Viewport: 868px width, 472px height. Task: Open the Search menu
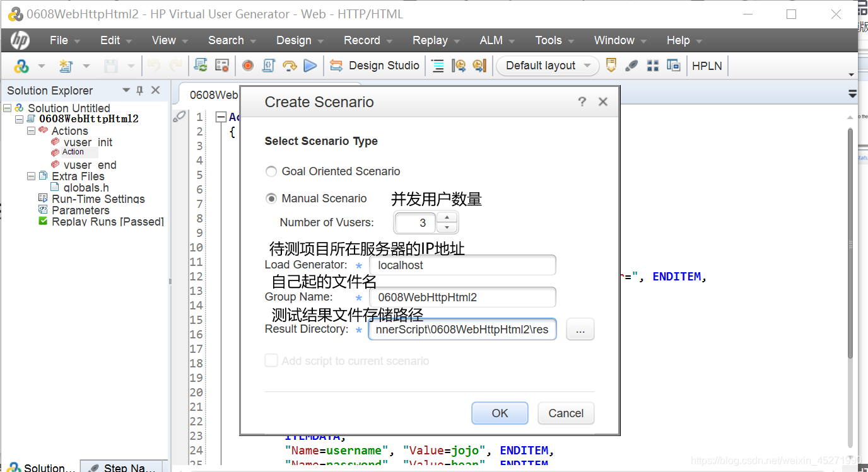[232, 40]
